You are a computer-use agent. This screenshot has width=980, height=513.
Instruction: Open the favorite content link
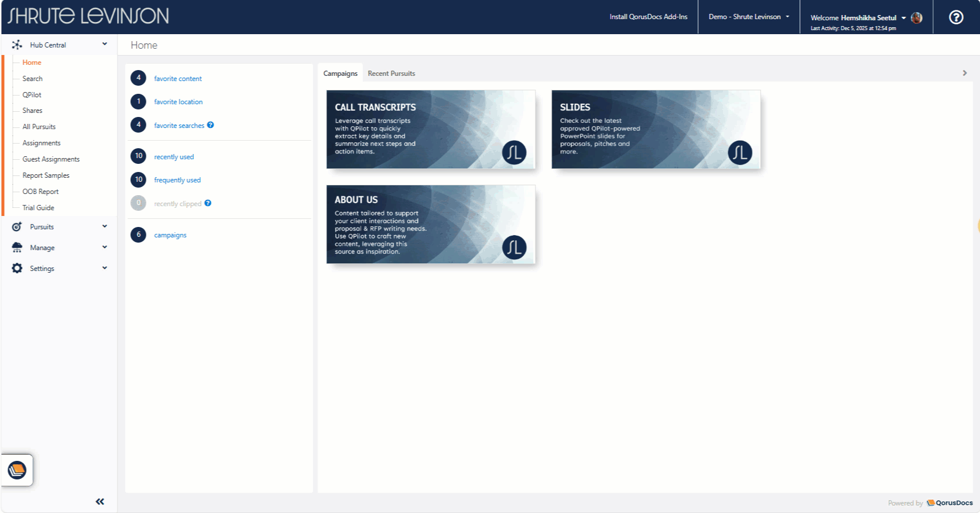tap(178, 79)
